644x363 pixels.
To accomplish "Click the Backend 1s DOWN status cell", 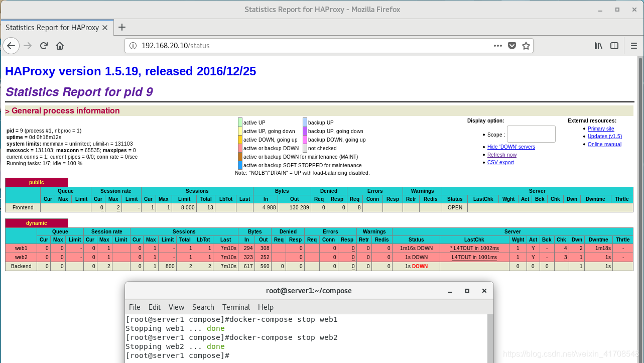I will (x=416, y=266).
